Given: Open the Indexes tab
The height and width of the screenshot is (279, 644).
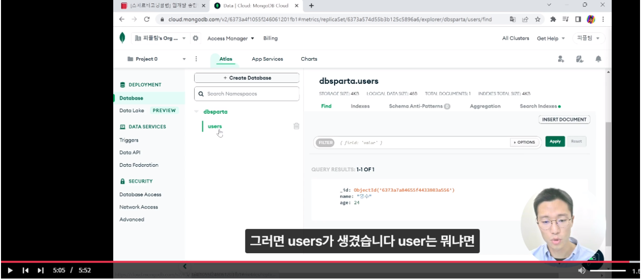Looking at the screenshot, I should 360,106.
